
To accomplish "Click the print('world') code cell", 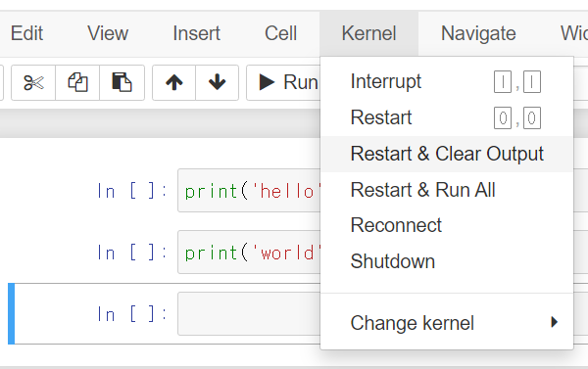I will point(249,253).
